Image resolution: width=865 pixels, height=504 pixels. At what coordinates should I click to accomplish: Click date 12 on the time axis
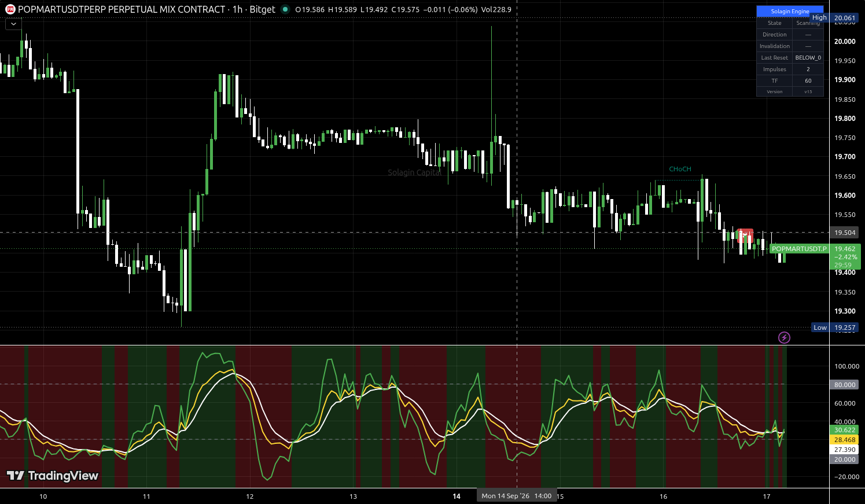[x=250, y=496]
